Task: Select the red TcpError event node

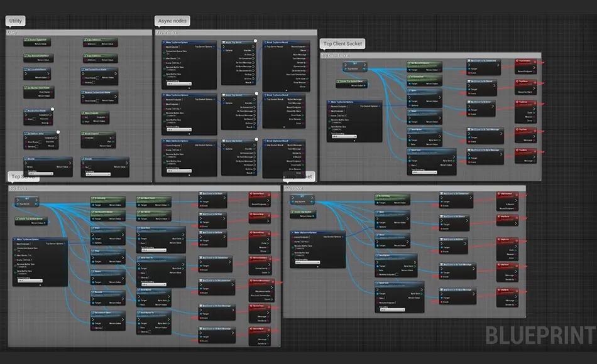Action: (x=526, y=112)
